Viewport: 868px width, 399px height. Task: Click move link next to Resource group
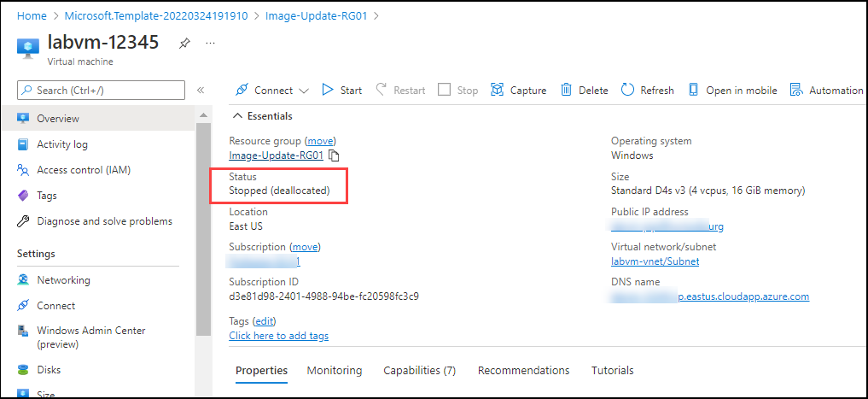coord(322,141)
